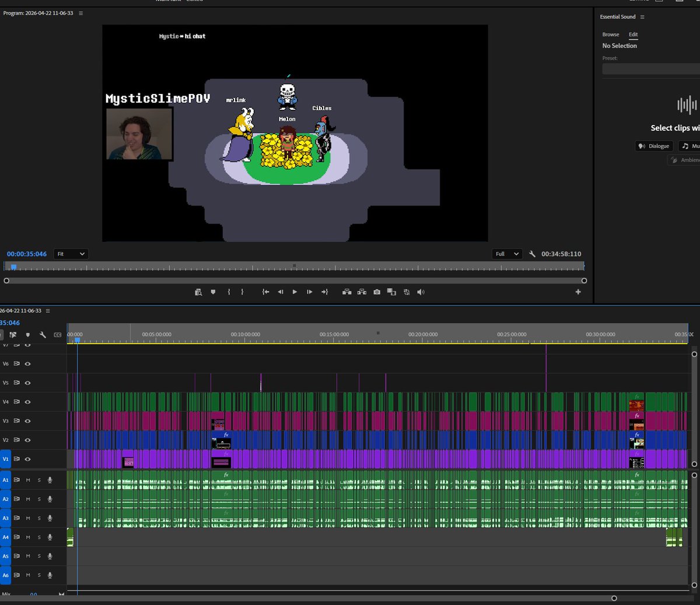Click the captions CC icon in timeline header
The height and width of the screenshot is (605, 700).
pyautogui.click(x=57, y=335)
